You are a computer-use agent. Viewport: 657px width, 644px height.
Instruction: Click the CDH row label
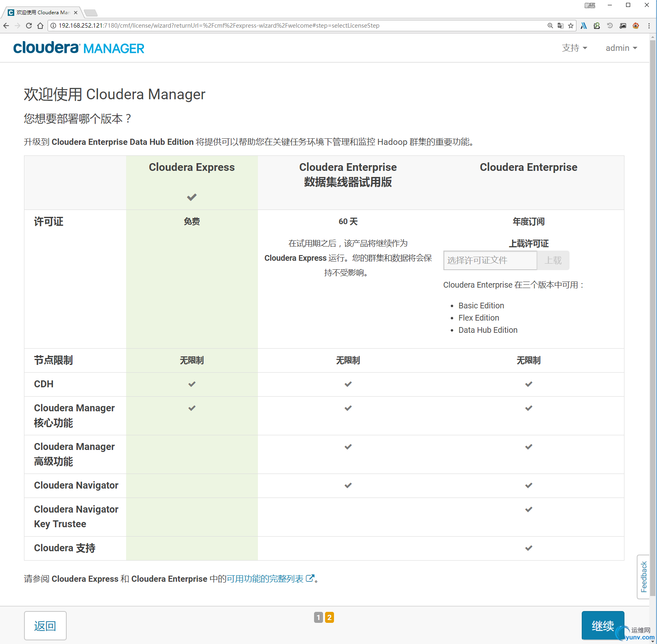[44, 384]
